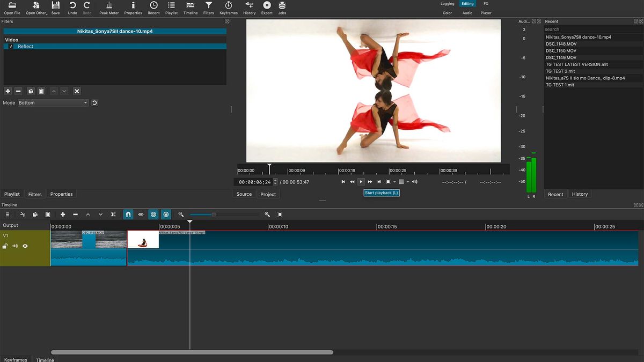This screenshot has height=362, width=644.
Task: Select the Color layout button
Action: (447, 13)
